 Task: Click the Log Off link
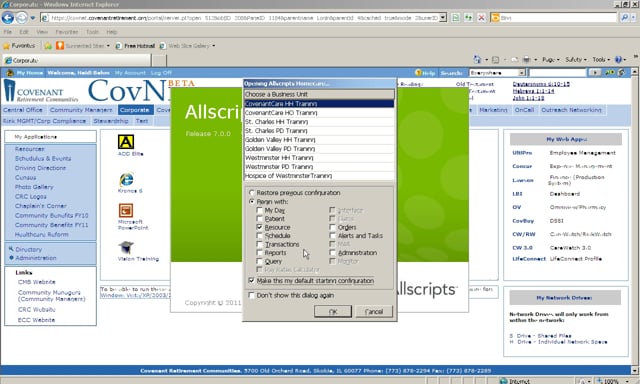(161, 73)
